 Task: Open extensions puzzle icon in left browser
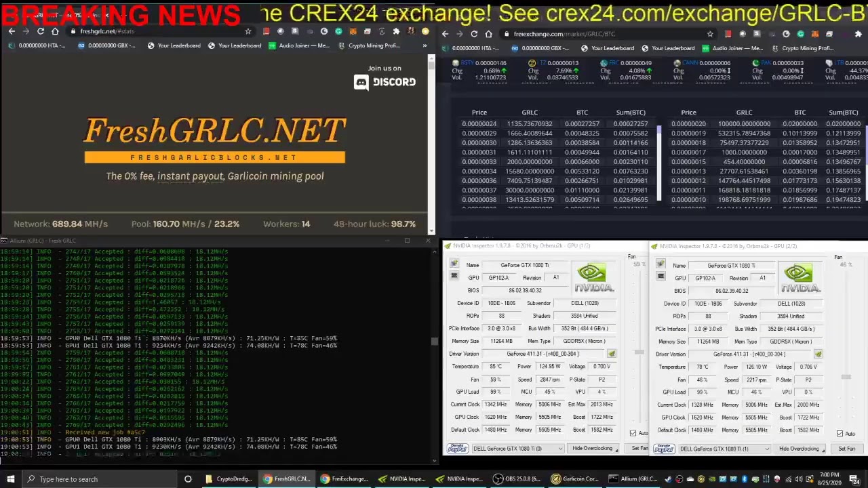[x=397, y=31]
